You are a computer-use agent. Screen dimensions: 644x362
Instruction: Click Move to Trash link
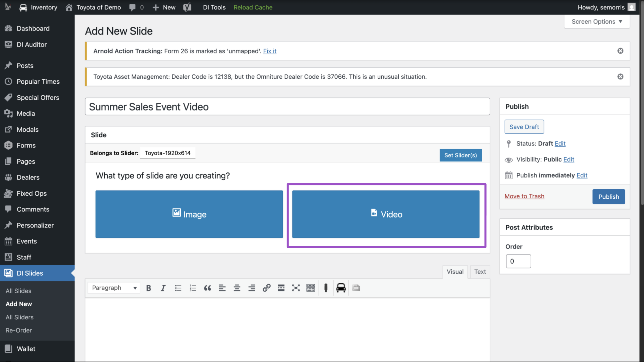(x=525, y=196)
